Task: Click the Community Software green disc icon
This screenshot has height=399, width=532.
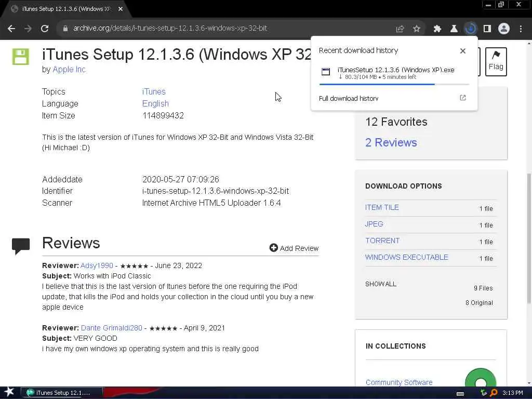Action: point(481,378)
